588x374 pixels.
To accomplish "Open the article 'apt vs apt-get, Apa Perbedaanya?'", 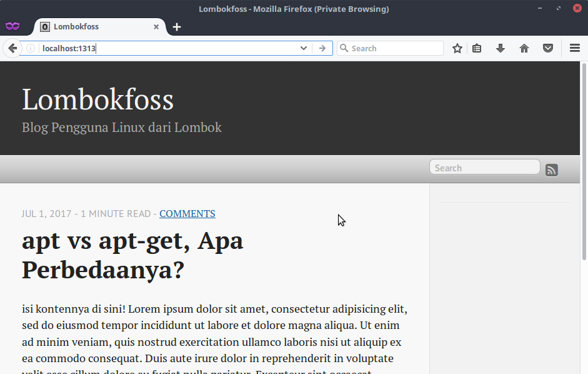I will (x=132, y=255).
